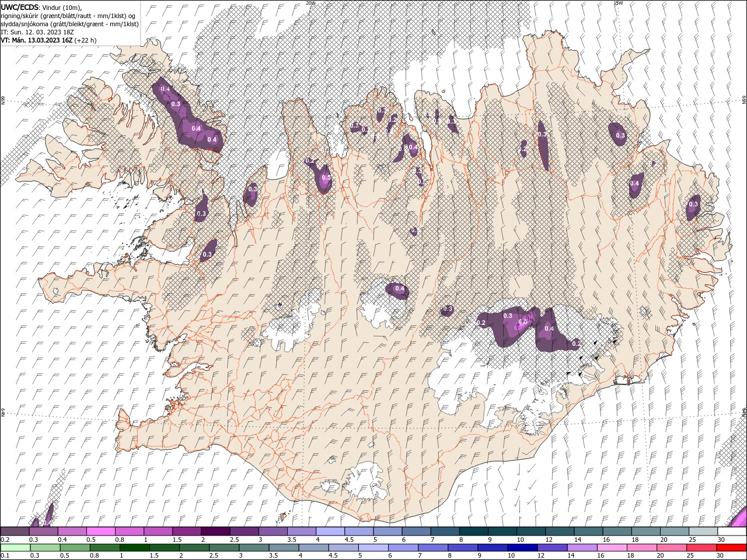Click the 'VT: Mán. 13.03.2023 16Z' valid time
The height and width of the screenshot is (560, 747).
point(37,40)
